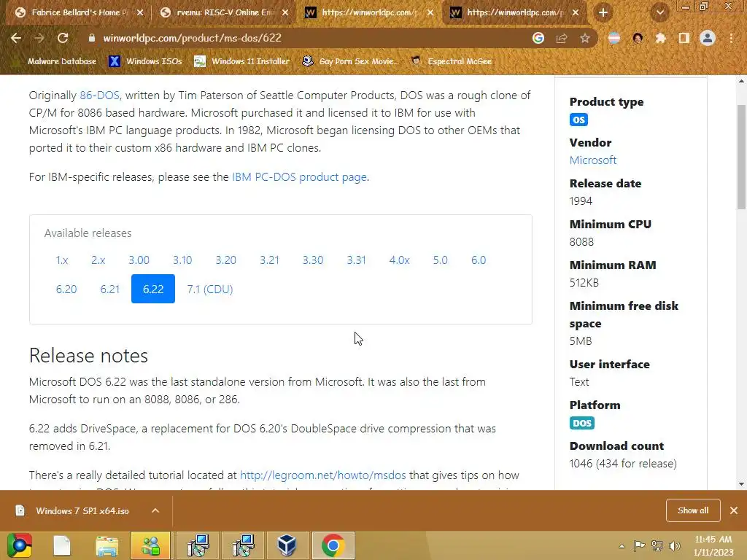Select release 6.21
747x560 pixels.
coord(109,289)
